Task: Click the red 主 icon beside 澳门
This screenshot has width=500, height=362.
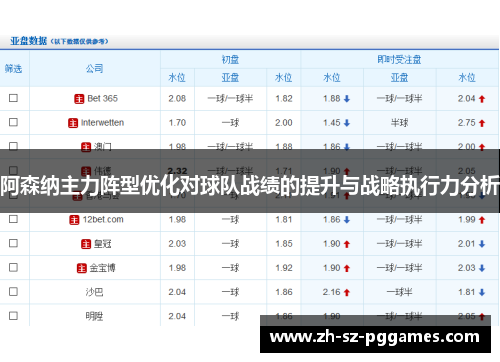Action: coord(86,147)
